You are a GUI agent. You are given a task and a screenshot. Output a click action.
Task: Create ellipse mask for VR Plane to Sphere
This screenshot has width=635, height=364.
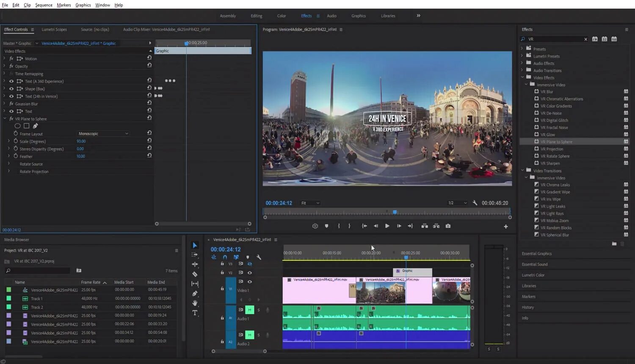pos(17,126)
